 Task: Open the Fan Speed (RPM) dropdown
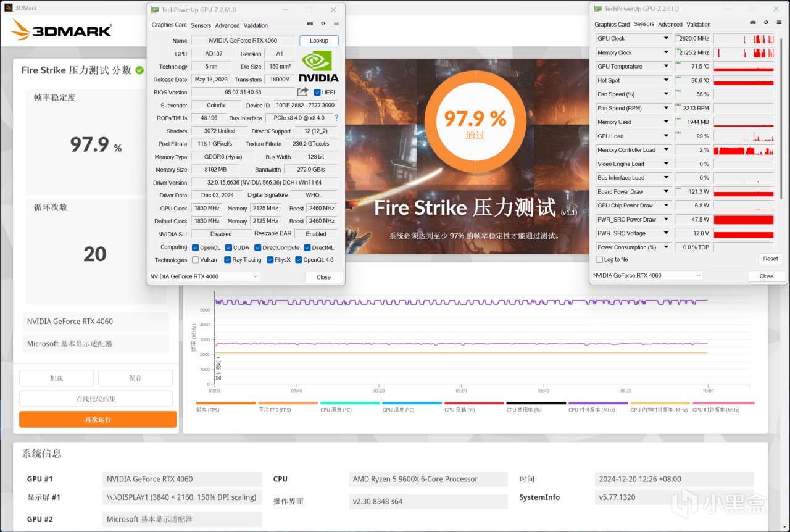[x=666, y=108]
